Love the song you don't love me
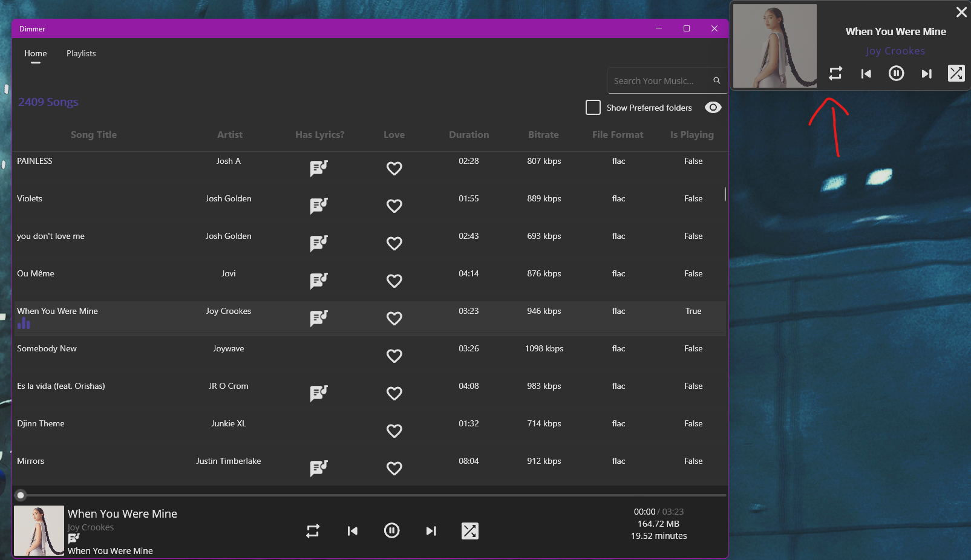Viewport: 971px width, 560px height. (x=394, y=244)
